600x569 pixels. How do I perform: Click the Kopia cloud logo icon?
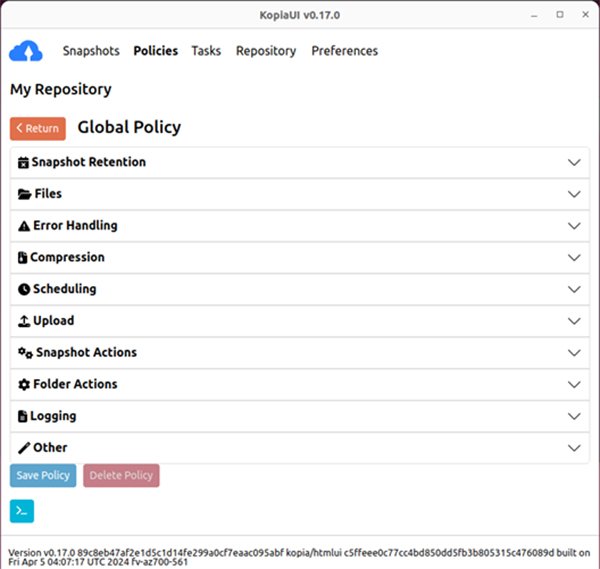(26, 51)
